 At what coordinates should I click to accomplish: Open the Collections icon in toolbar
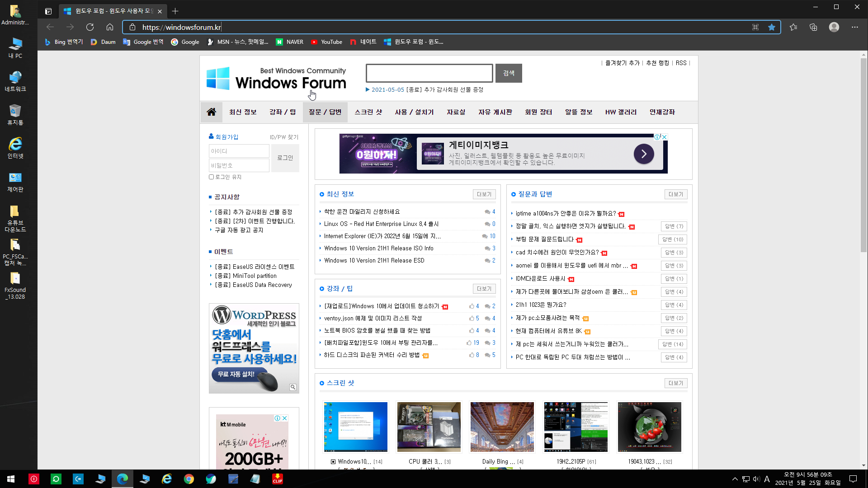(813, 27)
